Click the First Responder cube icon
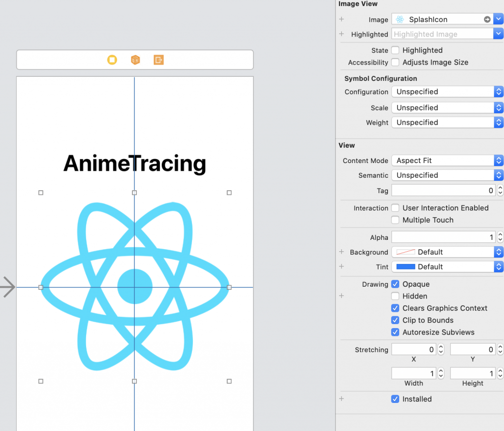Screen dimensions: 504x431 [x=135, y=60]
